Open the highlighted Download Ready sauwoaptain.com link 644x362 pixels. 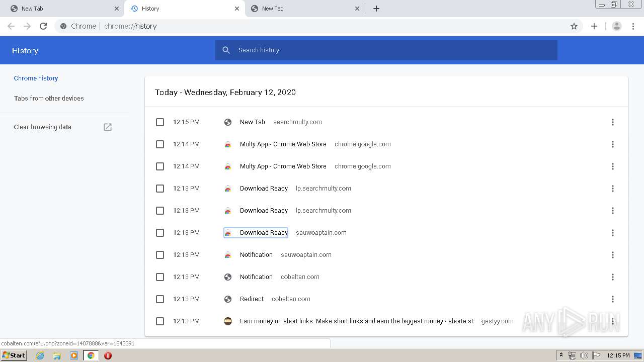264,233
